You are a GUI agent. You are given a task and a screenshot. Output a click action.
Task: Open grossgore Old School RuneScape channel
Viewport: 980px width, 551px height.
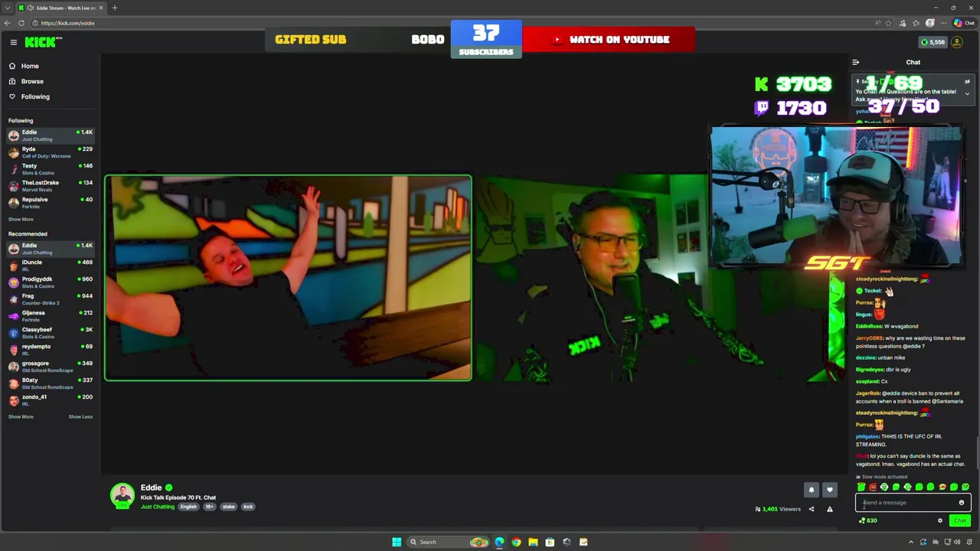pos(50,367)
